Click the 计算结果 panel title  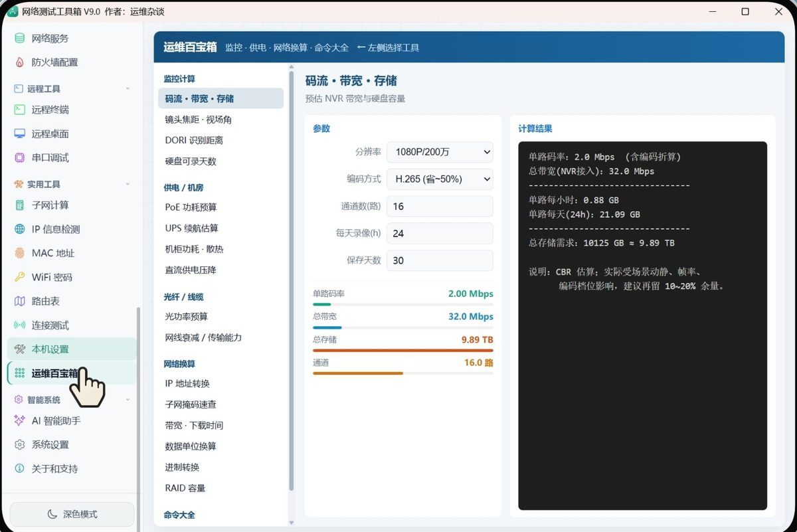[x=535, y=129]
